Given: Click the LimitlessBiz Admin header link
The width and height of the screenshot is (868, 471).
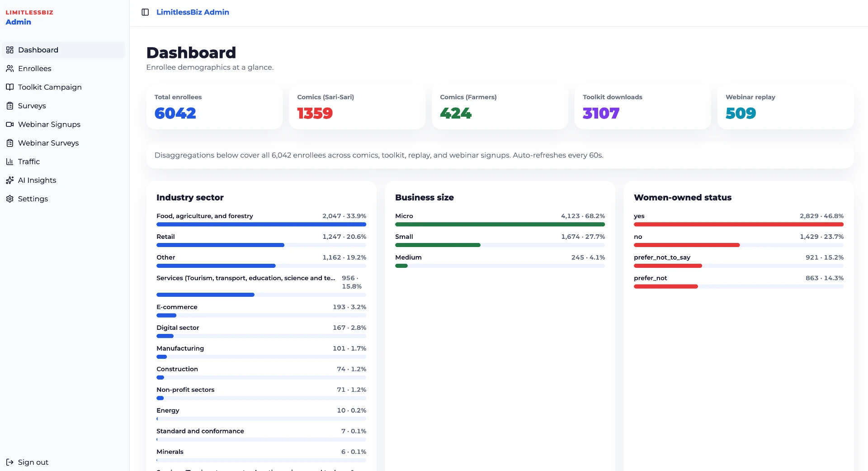Looking at the screenshot, I should point(193,12).
